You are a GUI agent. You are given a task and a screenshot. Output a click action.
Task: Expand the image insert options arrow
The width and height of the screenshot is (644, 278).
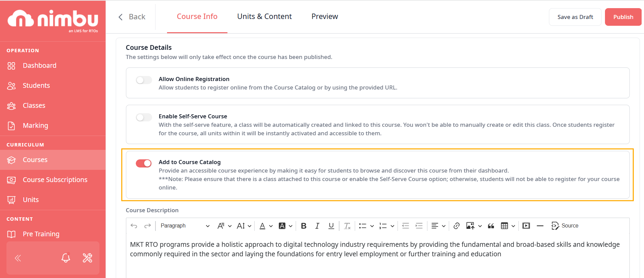pos(480,226)
